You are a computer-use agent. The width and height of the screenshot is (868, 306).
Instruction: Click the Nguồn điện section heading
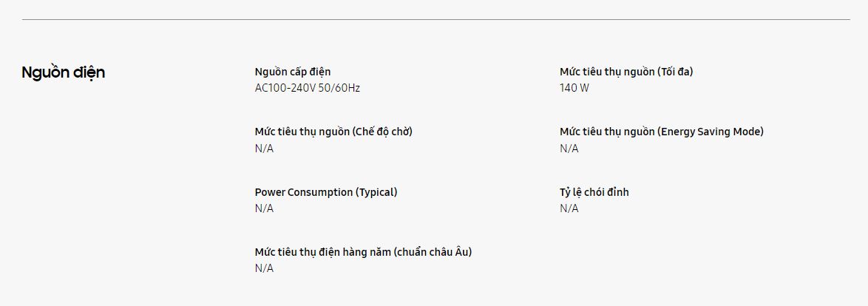pos(63,72)
